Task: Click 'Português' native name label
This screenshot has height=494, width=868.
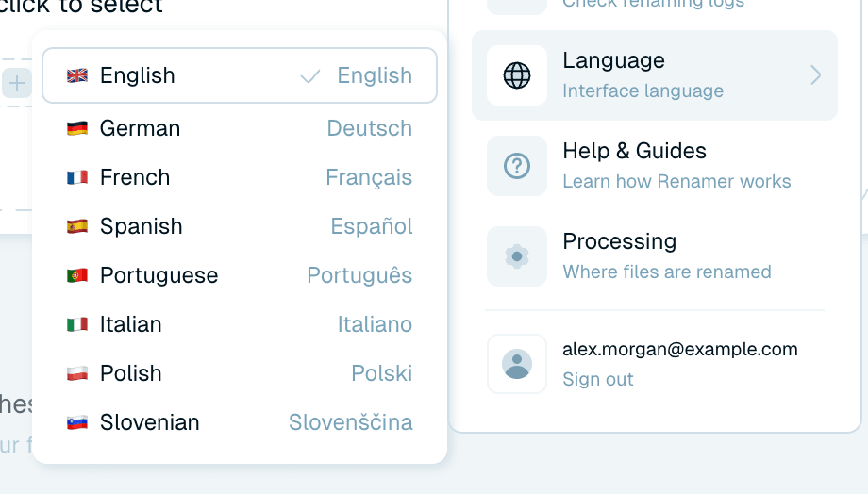Action: (x=359, y=275)
